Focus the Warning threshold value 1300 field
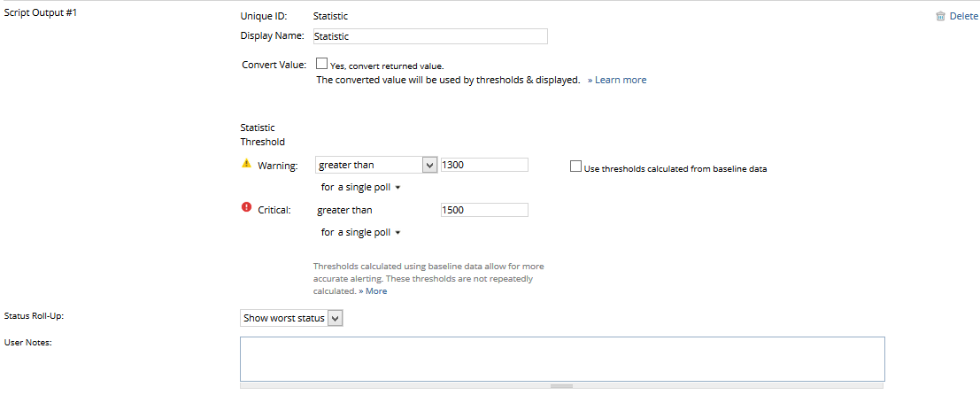The height and width of the screenshot is (395, 980). pos(484,165)
